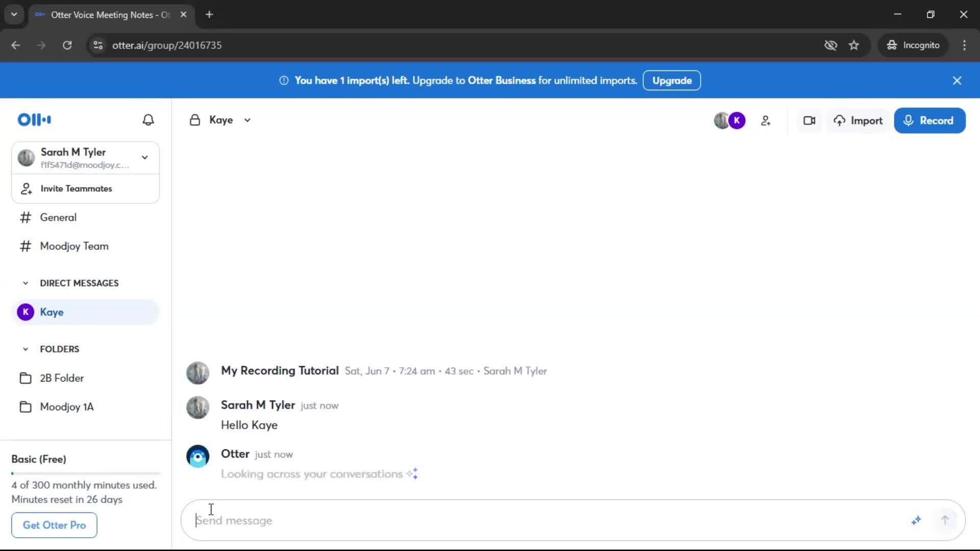Open the Moodjoy 1A folder
980x551 pixels.
(85, 407)
